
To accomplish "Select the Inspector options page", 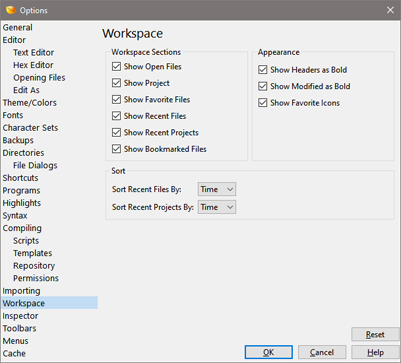I will coord(20,316).
